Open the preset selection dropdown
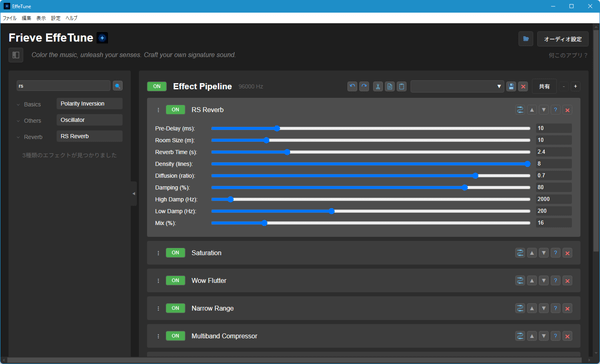 [457, 87]
